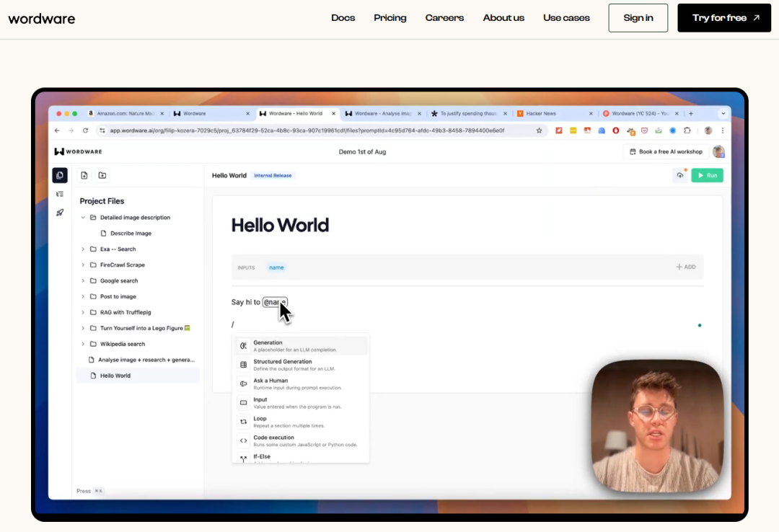Click the browser extensions puzzle icon

[x=687, y=130]
